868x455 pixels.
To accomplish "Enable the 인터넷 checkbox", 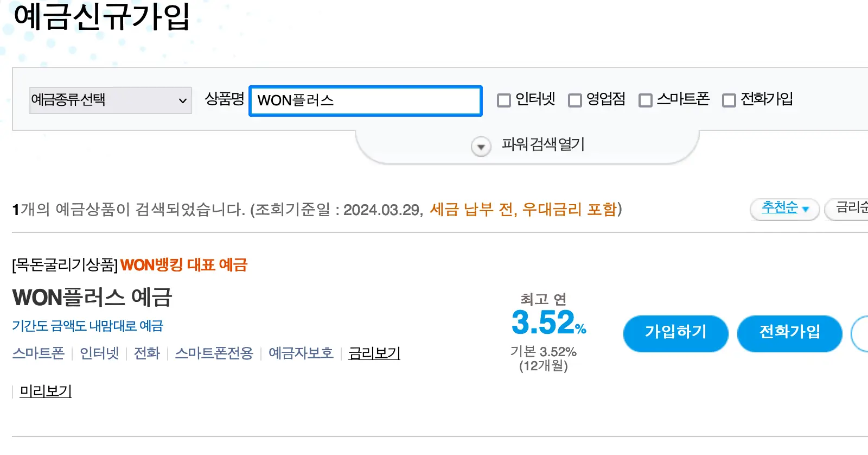I will point(504,100).
